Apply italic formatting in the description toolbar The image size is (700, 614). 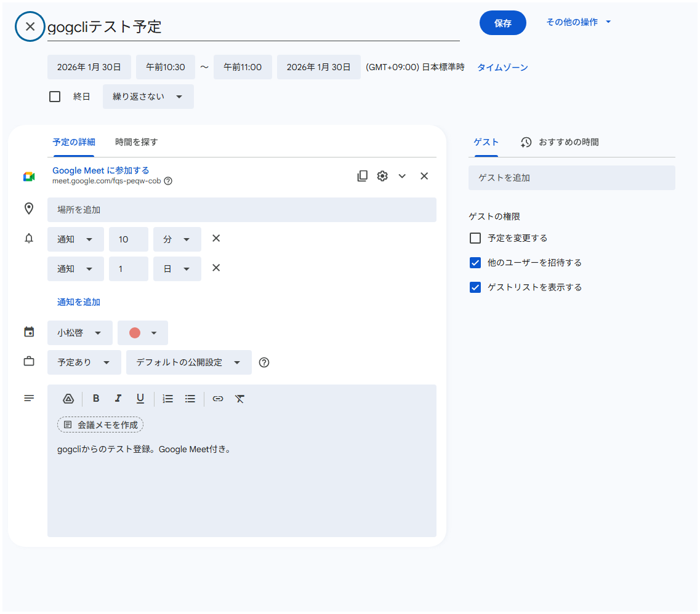click(x=118, y=398)
